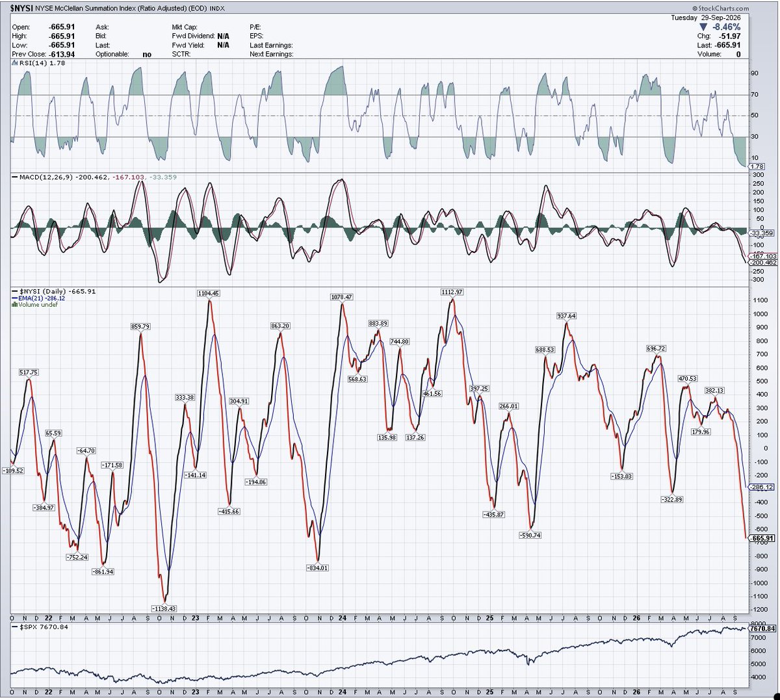The height and width of the screenshot is (700, 780).
Task: Click the 744.80 peak label
Action: 399,341
